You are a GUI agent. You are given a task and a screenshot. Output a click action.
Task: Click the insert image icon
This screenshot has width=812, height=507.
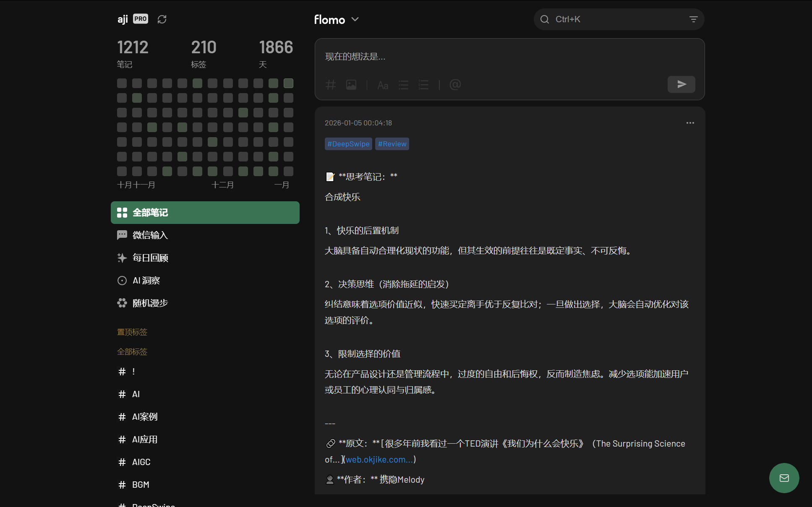point(351,85)
